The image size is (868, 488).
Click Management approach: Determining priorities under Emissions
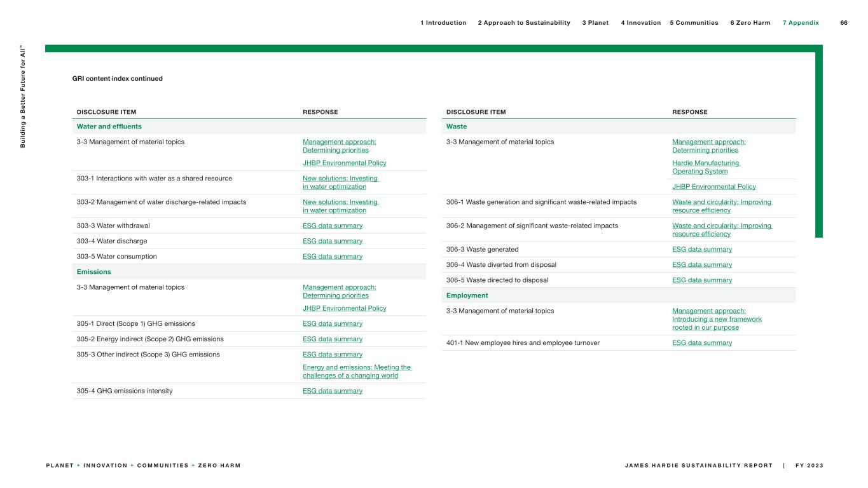pyautogui.click(x=339, y=291)
